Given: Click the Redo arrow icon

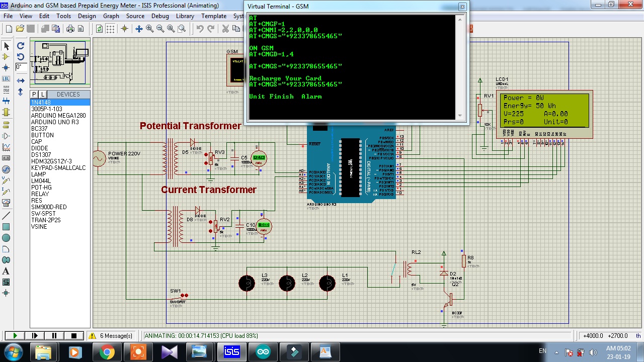Looking at the screenshot, I should 211,29.
